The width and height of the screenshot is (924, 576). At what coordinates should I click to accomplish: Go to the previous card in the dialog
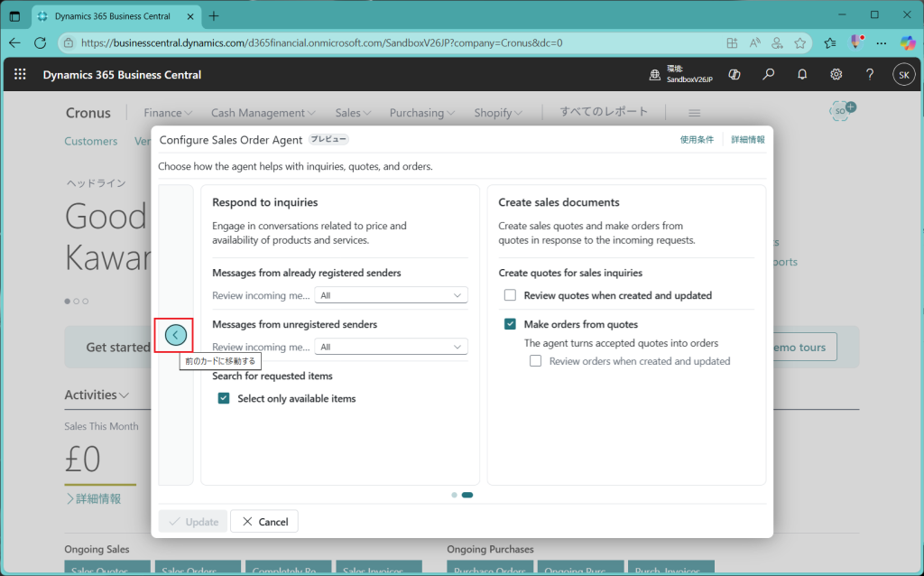point(175,335)
